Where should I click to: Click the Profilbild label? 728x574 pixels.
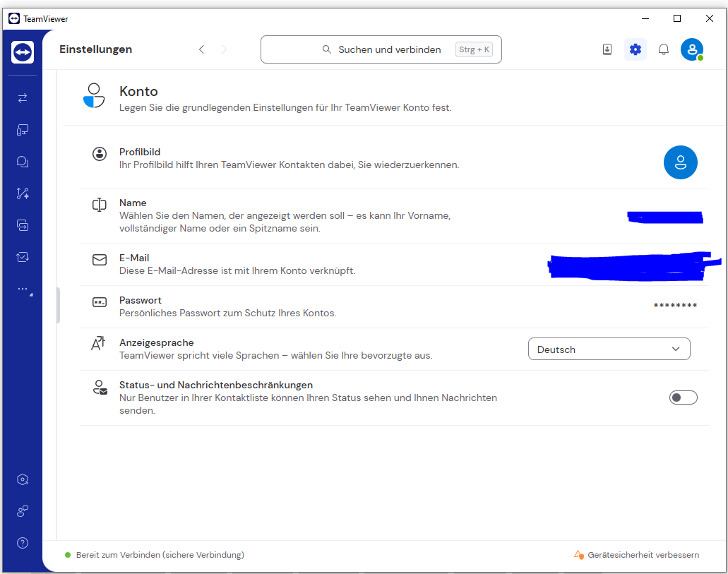click(140, 152)
